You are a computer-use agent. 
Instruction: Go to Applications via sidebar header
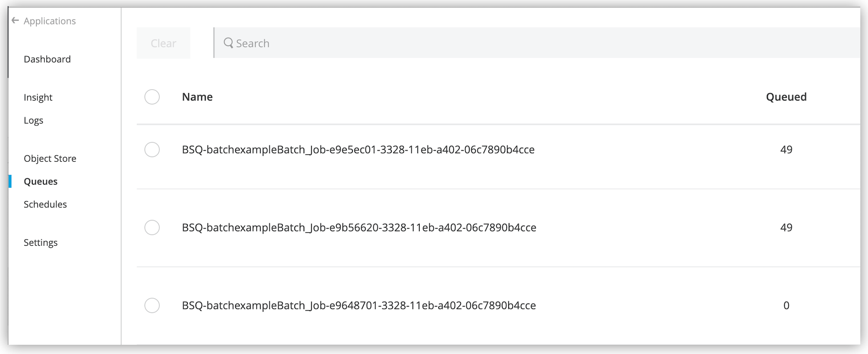point(49,21)
